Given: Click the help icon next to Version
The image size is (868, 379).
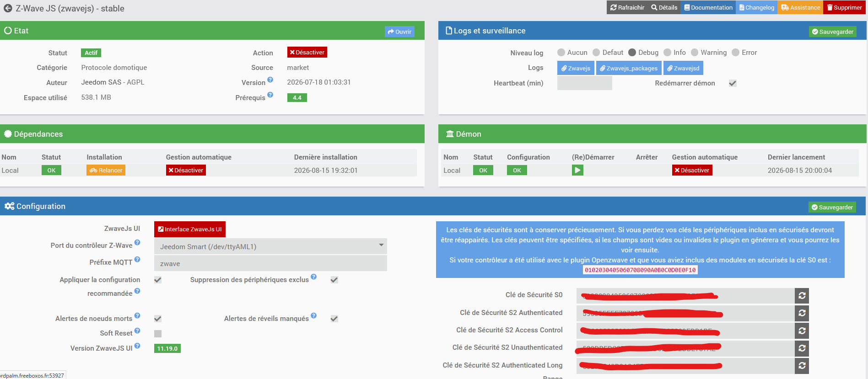Looking at the screenshot, I should 270,80.
